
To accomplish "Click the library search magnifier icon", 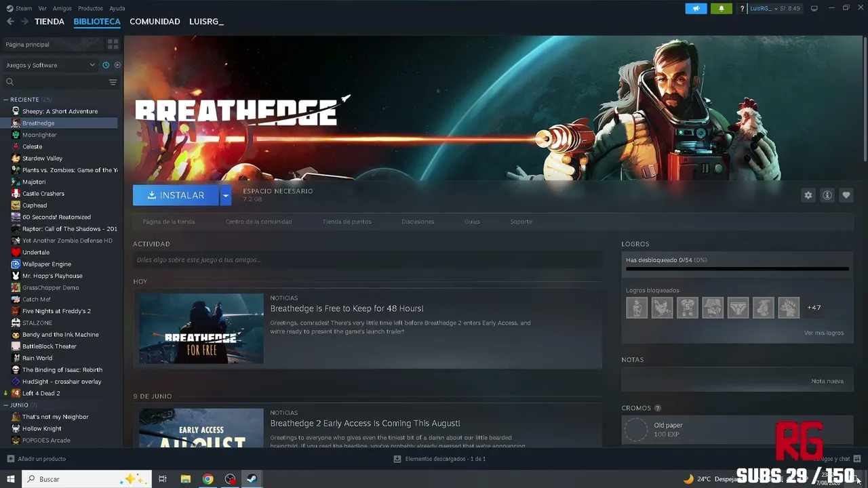I will tap(9, 82).
